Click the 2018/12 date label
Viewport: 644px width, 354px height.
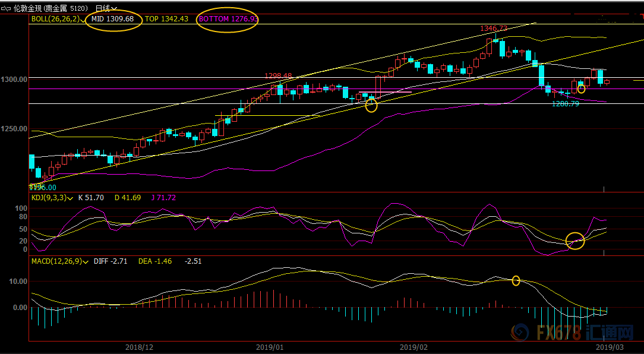[140, 347]
